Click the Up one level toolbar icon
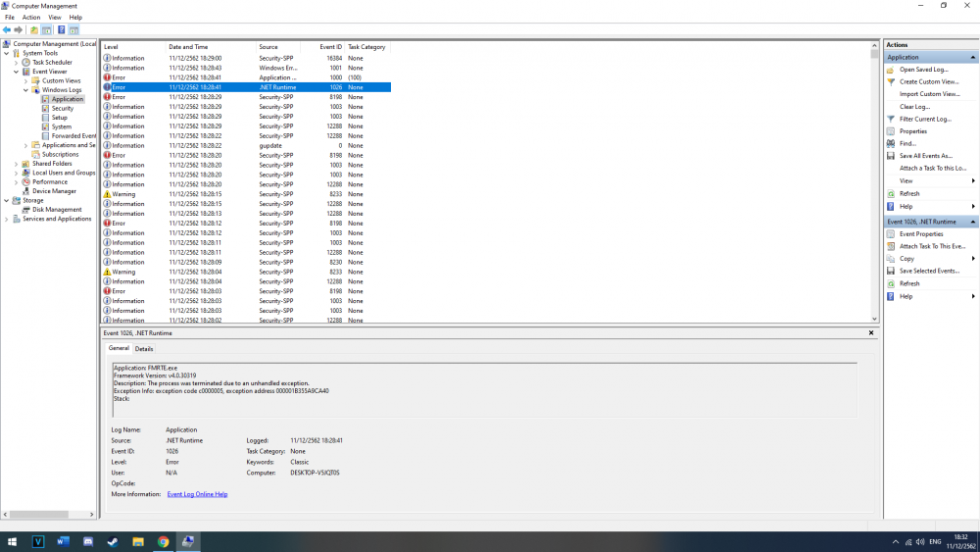The width and height of the screenshot is (980, 552). pyautogui.click(x=33, y=30)
